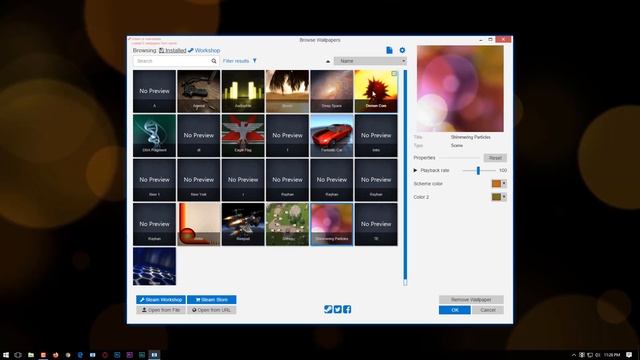The height and width of the screenshot is (360, 640).
Task: Adjust the Playback rate slider
Action: 478,170
